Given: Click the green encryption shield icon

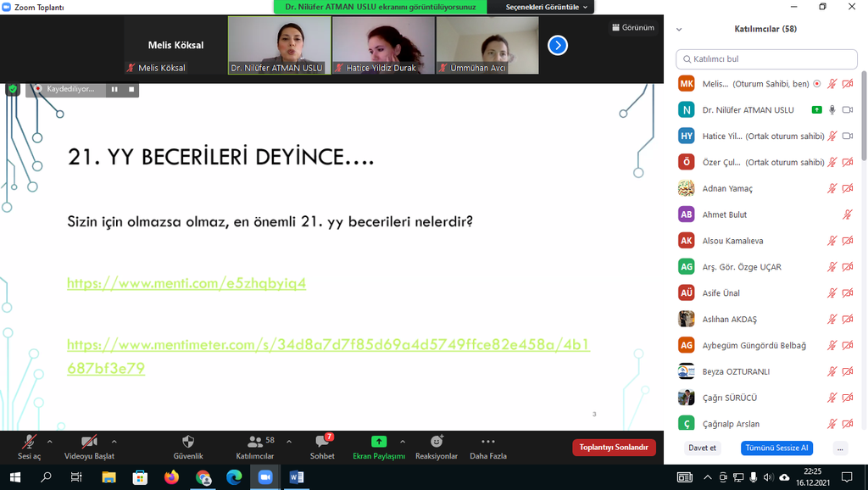Looking at the screenshot, I should coord(13,89).
